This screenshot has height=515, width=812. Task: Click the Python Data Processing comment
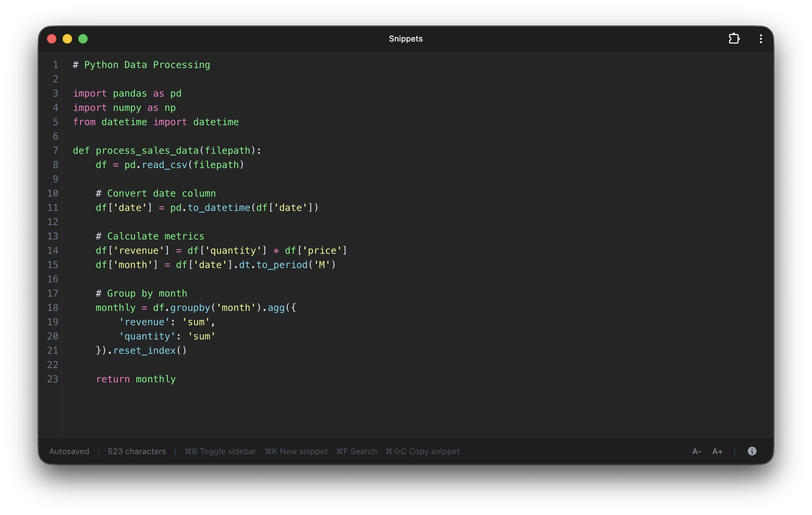[x=141, y=65]
